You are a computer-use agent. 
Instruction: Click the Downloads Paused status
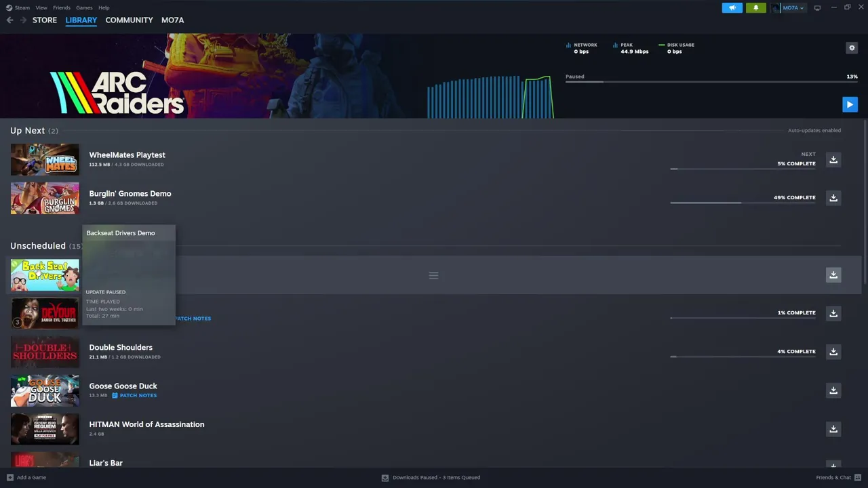[431, 477]
